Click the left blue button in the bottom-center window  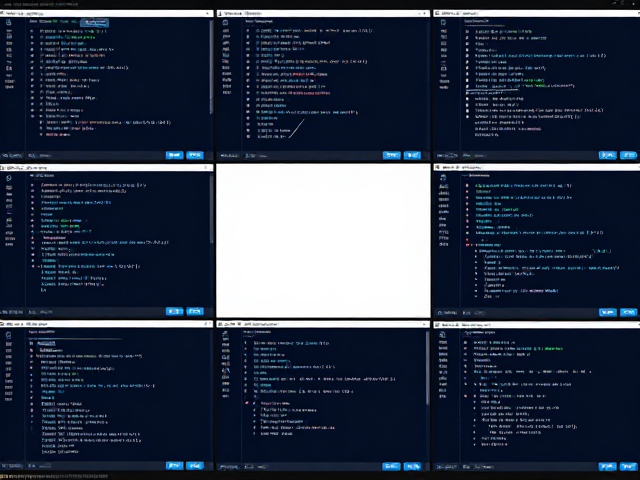(x=391, y=466)
